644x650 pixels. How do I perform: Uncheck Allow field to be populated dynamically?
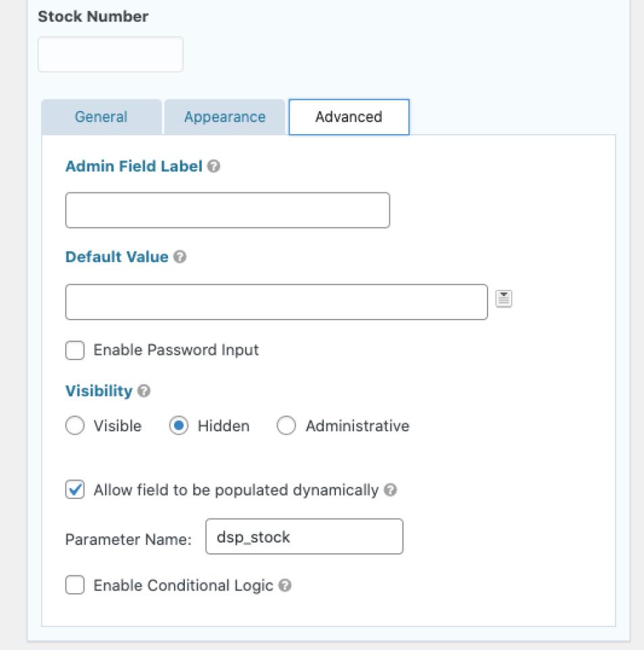coord(75,490)
